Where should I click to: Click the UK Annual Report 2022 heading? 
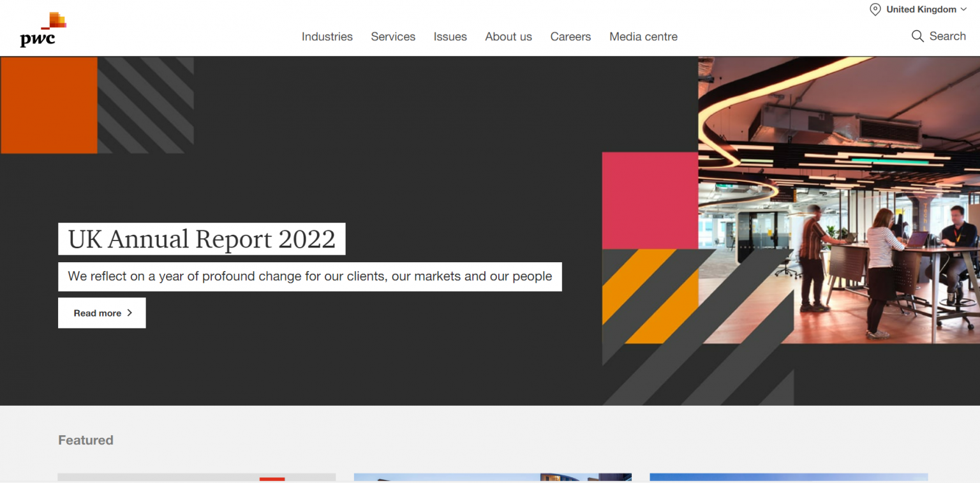pyautogui.click(x=202, y=239)
